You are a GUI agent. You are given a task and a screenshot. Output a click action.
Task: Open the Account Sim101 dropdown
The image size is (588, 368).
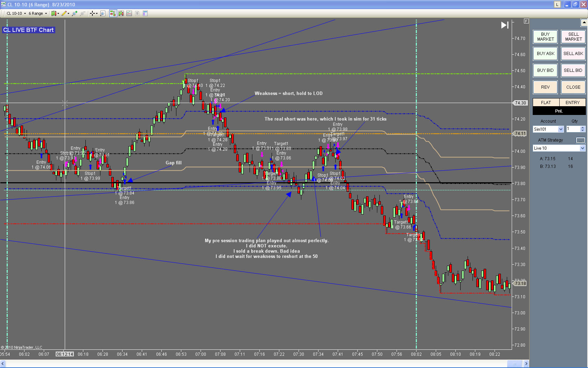(548, 129)
